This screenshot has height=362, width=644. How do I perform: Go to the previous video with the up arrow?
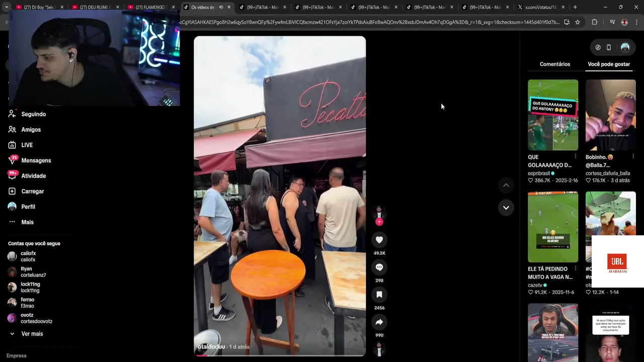(506, 186)
